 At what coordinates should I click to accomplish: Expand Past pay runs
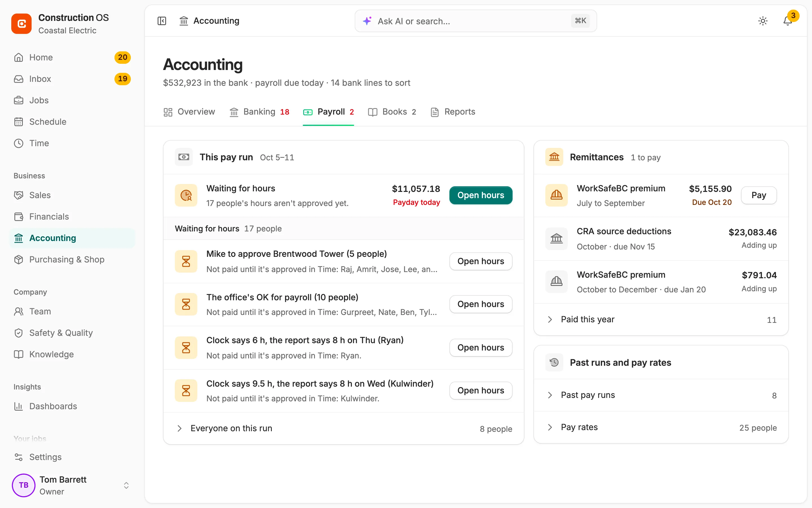point(661,395)
